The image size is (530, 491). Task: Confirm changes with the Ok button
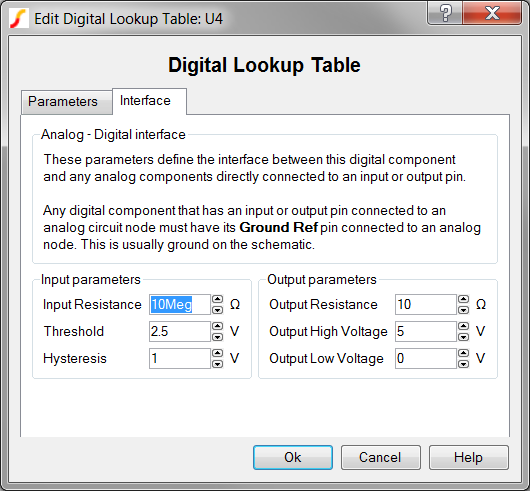tap(293, 457)
